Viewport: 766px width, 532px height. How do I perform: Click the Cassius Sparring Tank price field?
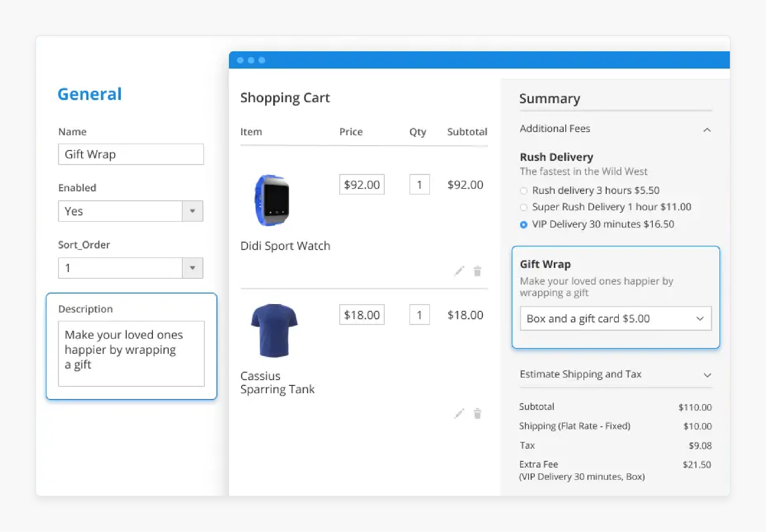point(362,315)
